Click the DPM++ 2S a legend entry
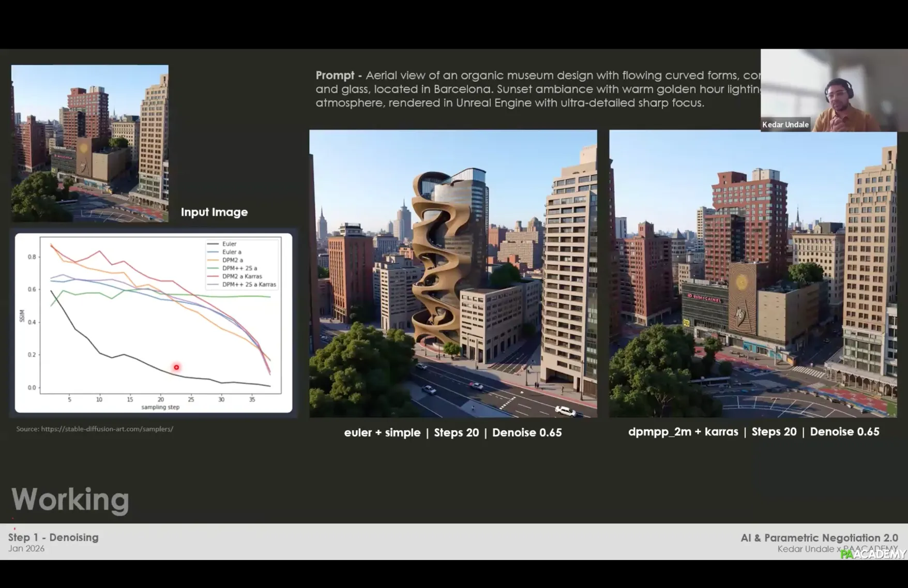 239,268
